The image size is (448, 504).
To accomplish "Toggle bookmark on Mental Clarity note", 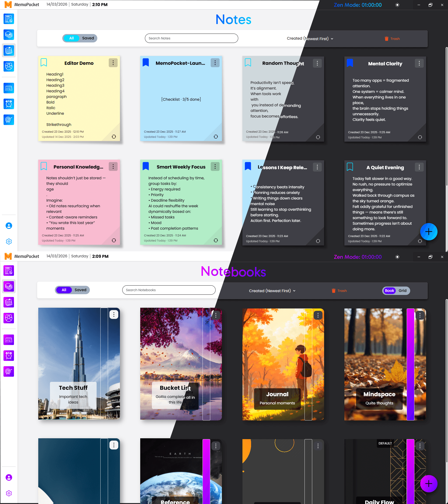I will tap(350, 63).
